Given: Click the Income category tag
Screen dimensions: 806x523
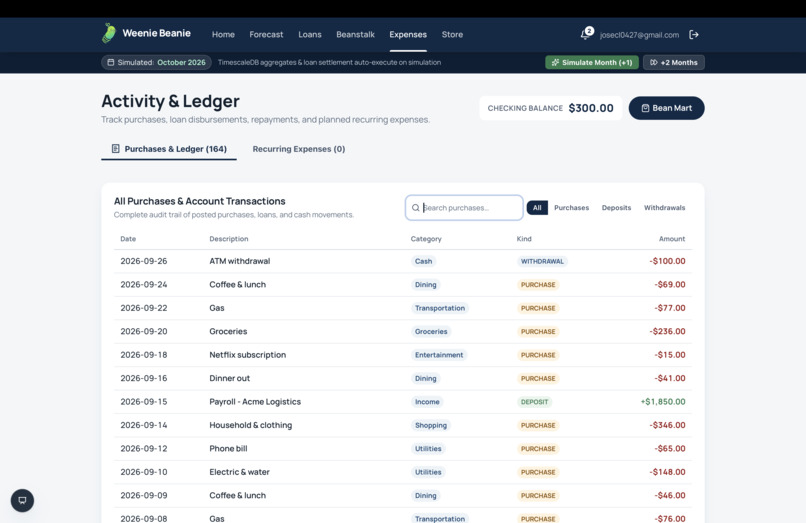Looking at the screenshot, I should pyautogui.click(x=427, y=402).
